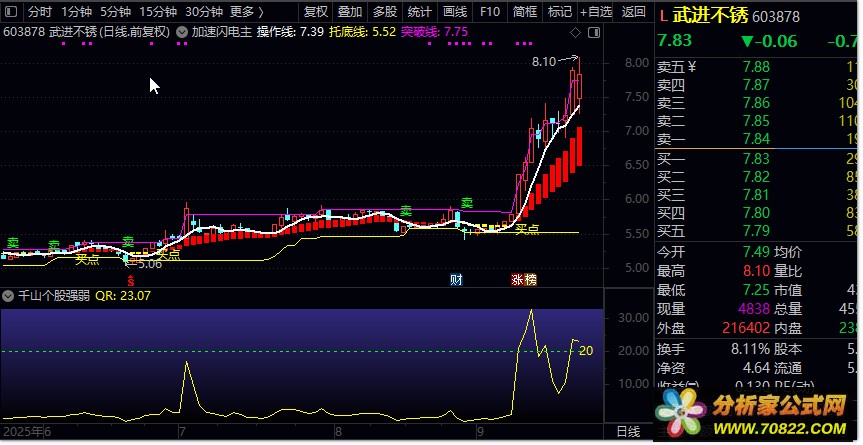Click the 涨榜 marker badge

(523, 279)
